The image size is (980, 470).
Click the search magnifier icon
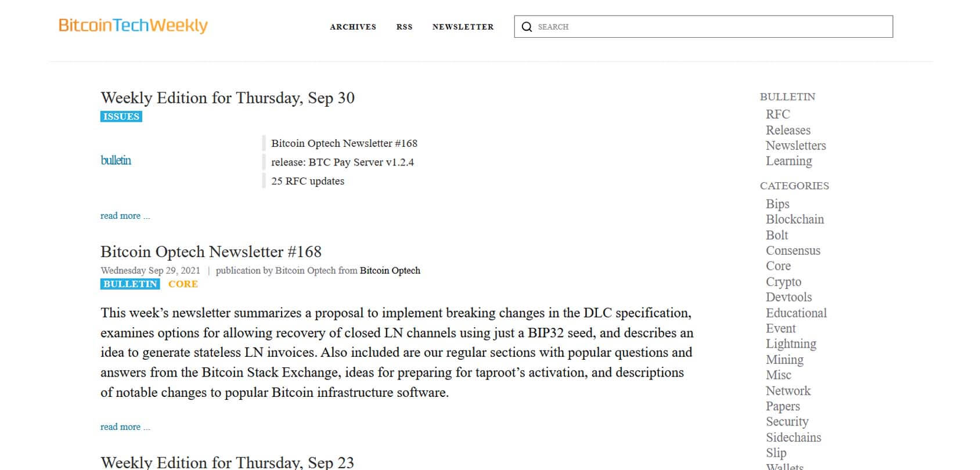coord(527,27)
